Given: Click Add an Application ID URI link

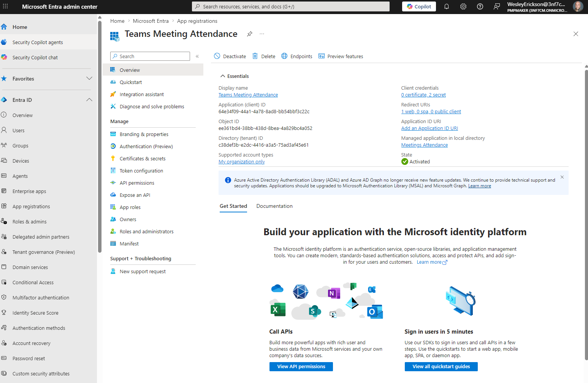Looking at the screenshot, I should 430,128.
